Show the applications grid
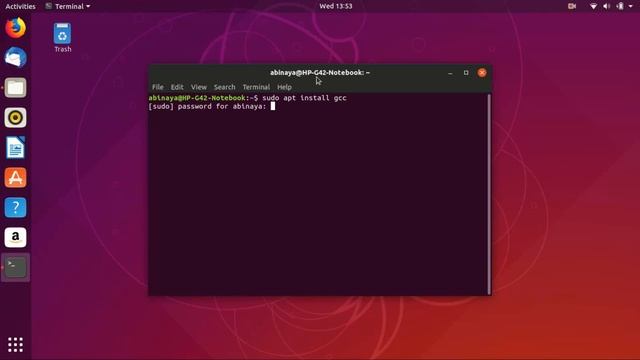The width and height of the screenshot is (640, 360). coord(16,345)
